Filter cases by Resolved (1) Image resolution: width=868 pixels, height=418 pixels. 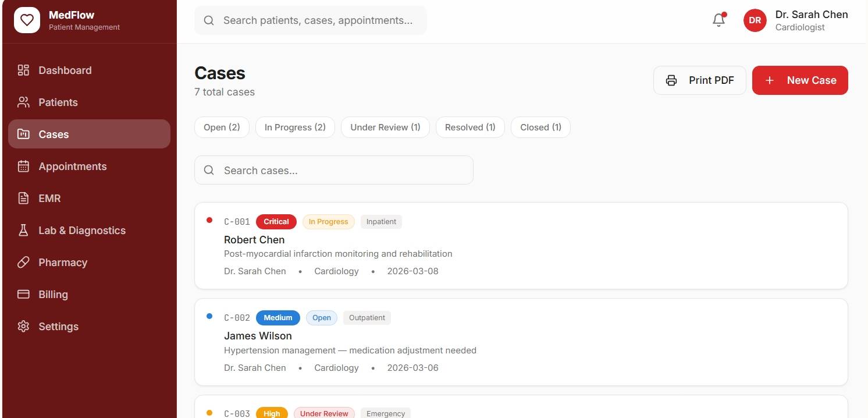click(470, 127)
